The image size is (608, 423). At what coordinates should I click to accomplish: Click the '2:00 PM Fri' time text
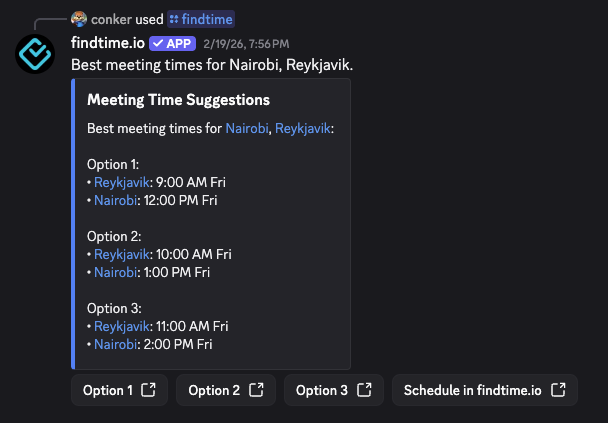(x=178, y=345)
